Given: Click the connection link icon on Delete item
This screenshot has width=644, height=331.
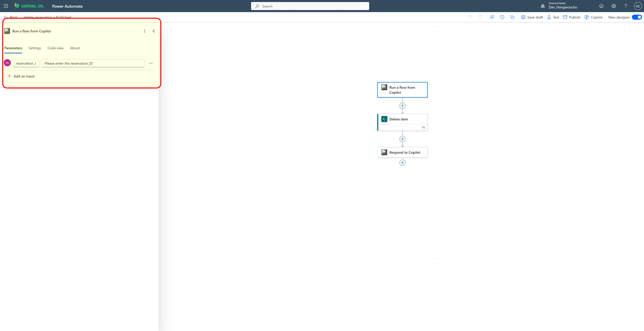Looking at the screenshot, I should click(424, 127).
